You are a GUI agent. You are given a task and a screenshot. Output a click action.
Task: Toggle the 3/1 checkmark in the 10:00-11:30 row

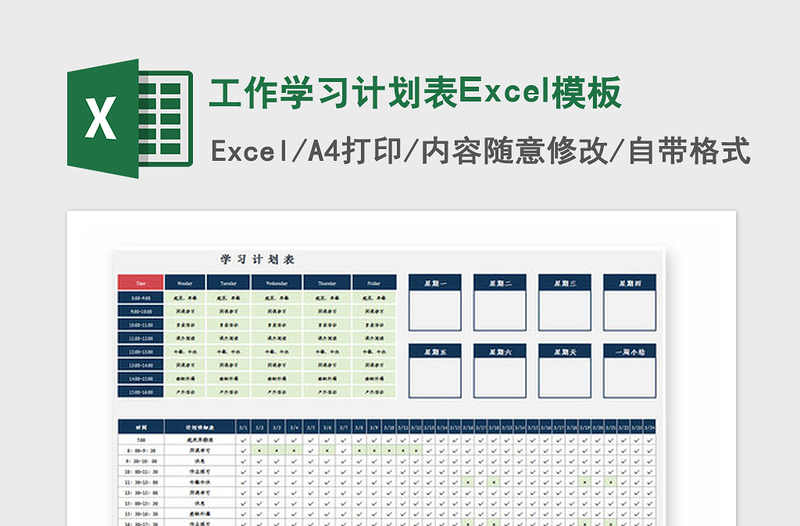click(x=243, y=471)
